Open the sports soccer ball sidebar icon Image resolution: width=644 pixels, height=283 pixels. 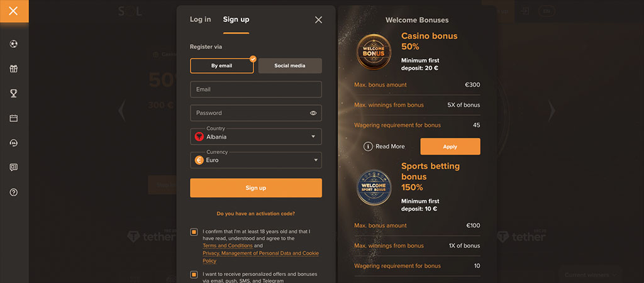click(x=14, y=44)
